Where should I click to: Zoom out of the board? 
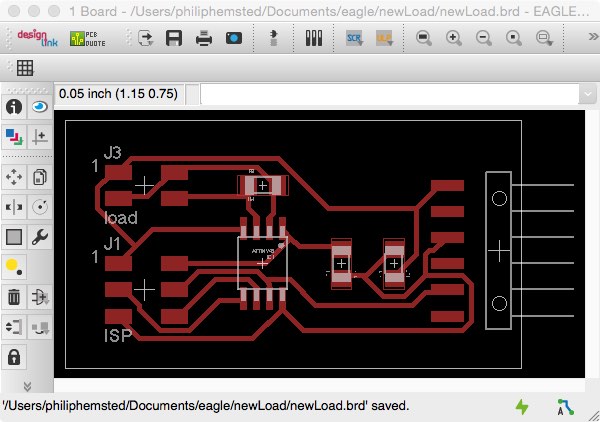coord(484,38)
